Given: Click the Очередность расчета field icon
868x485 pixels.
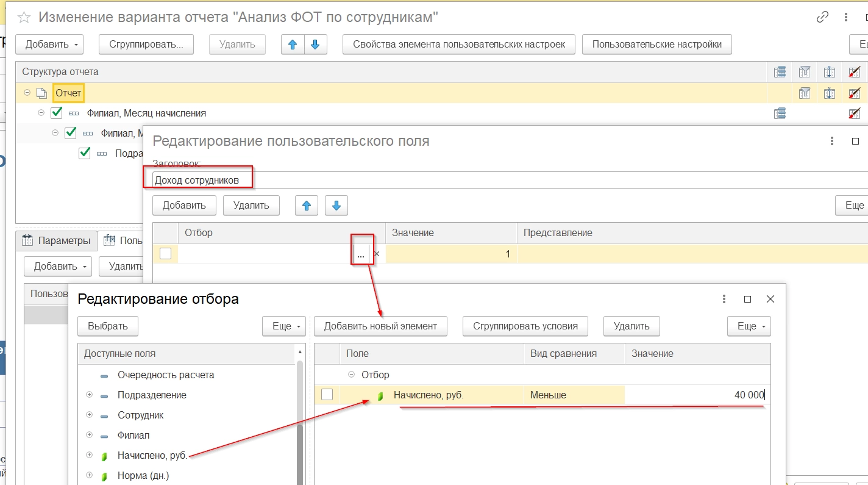Looking at the screenshot, I should point(104,375).
